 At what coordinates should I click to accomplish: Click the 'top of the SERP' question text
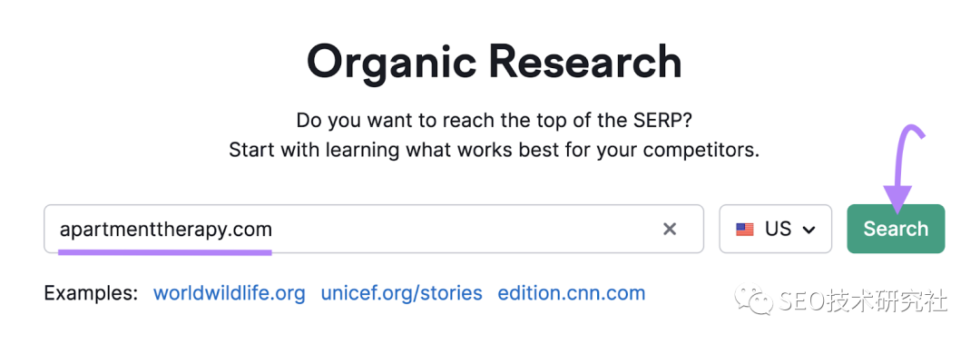(494, 120)
